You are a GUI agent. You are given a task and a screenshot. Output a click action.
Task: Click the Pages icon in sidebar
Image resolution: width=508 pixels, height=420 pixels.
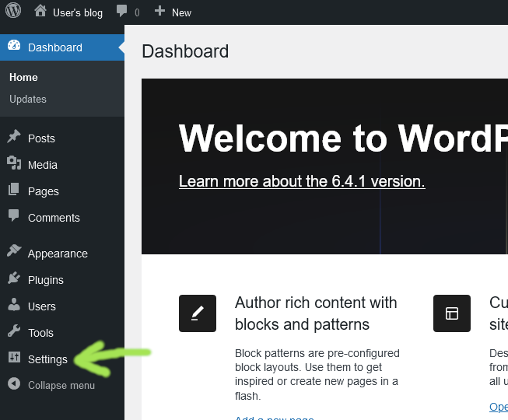[13, 189]
